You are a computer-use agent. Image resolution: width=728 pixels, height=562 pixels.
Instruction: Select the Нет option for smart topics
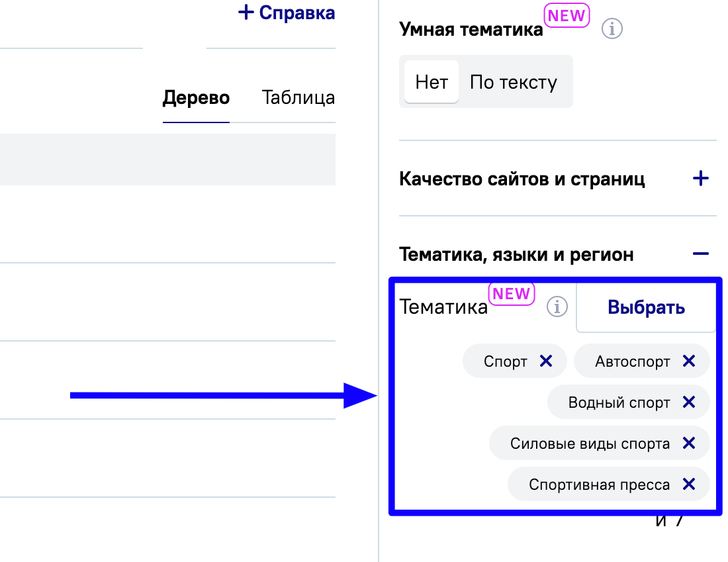tap(432, 82)
